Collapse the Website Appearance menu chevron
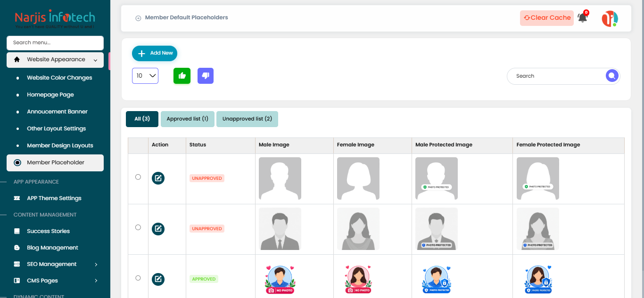 [x=96, y=60]
